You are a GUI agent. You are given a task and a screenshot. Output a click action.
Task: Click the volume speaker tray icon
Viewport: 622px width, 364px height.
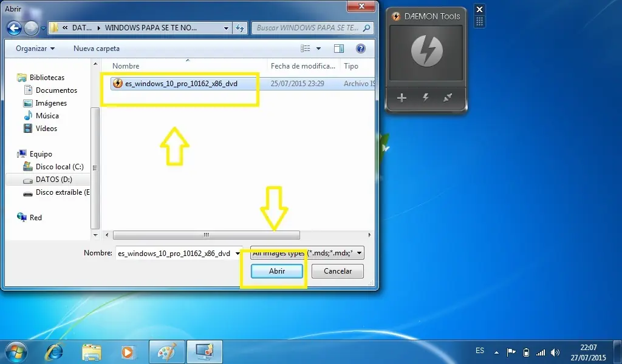point(555,352)
